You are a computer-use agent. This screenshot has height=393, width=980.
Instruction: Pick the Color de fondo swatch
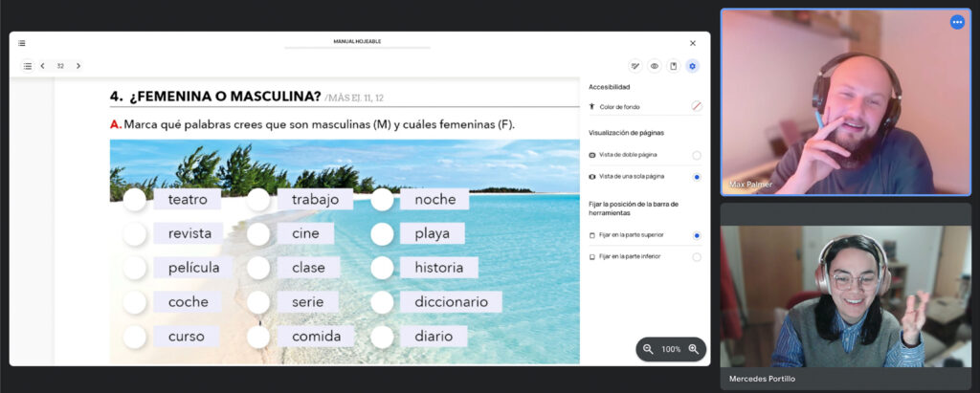(x=697, y=107)
